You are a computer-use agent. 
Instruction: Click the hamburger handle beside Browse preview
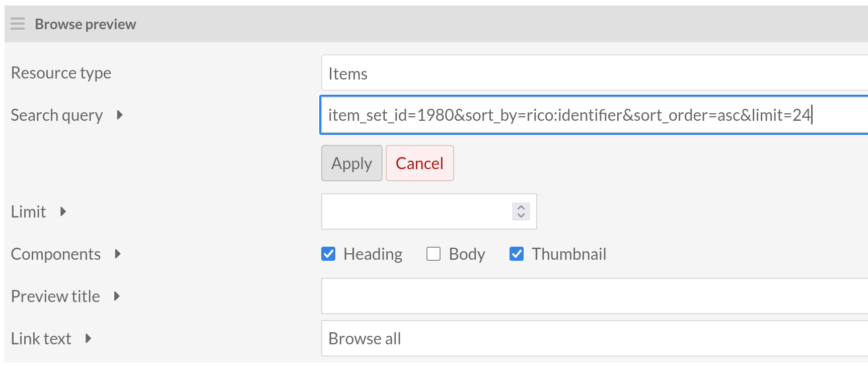pyautogui.click(x=18, y=24)
